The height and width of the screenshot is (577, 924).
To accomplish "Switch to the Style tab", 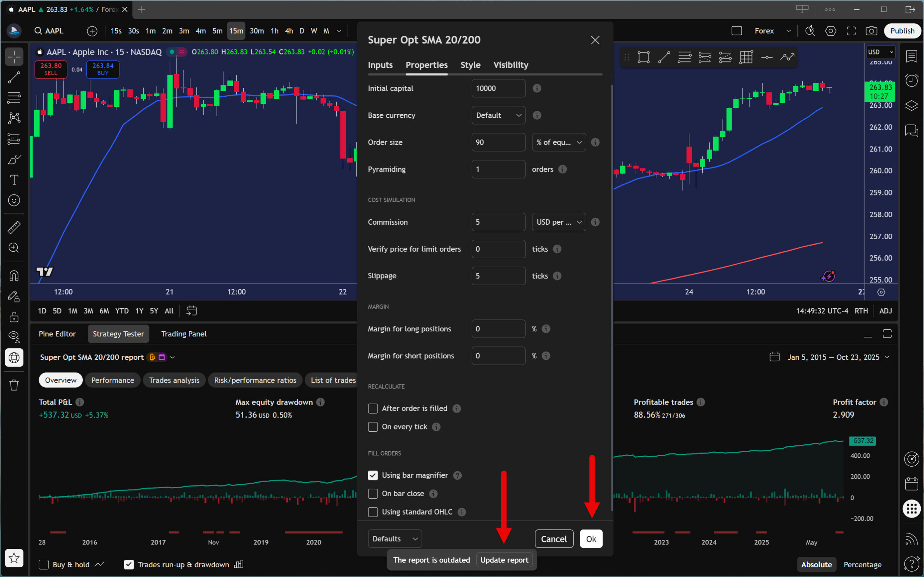I will (470, 65).
